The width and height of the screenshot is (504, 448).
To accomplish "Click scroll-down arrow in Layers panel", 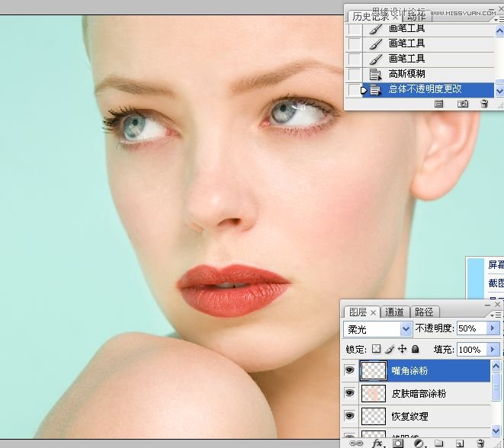I will (x=496, y=431).
